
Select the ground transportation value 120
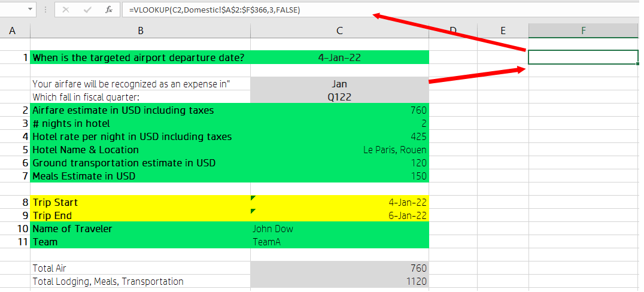click(340, 163)
